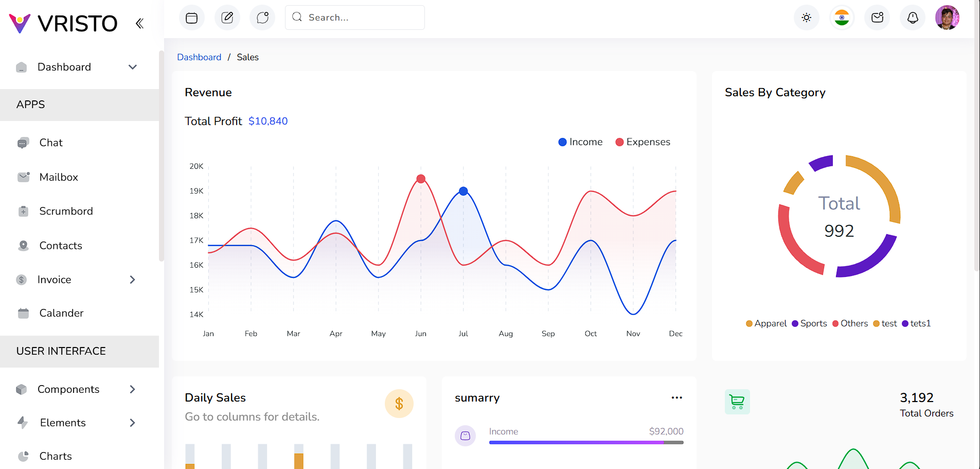
Task: Click the Dashboard breadcrumb link
Action: click(x=199, y=57)
